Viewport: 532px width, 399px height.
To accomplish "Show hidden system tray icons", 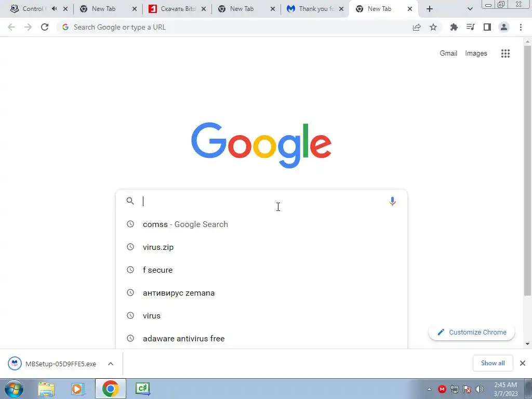I will 429,389.
